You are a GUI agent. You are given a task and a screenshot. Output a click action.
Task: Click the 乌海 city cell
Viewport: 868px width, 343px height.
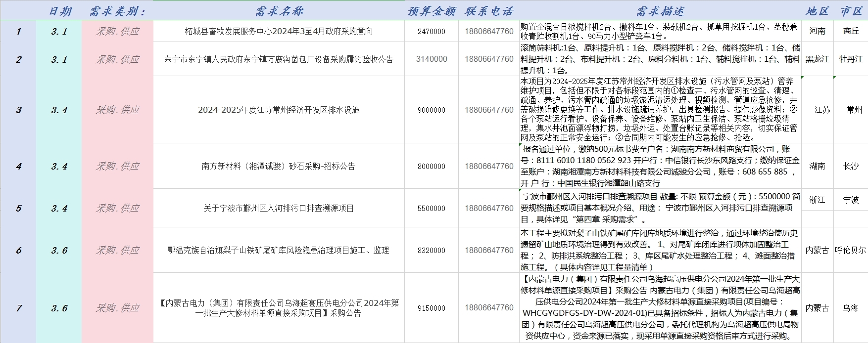851,308
